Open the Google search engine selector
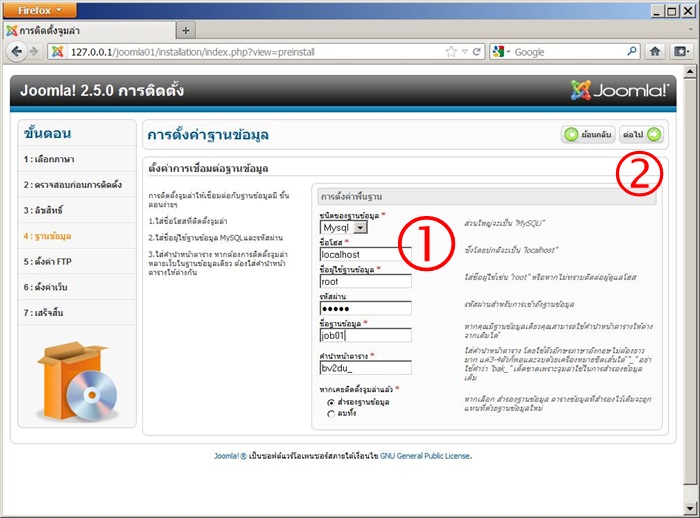 click(x=501, y=52)
